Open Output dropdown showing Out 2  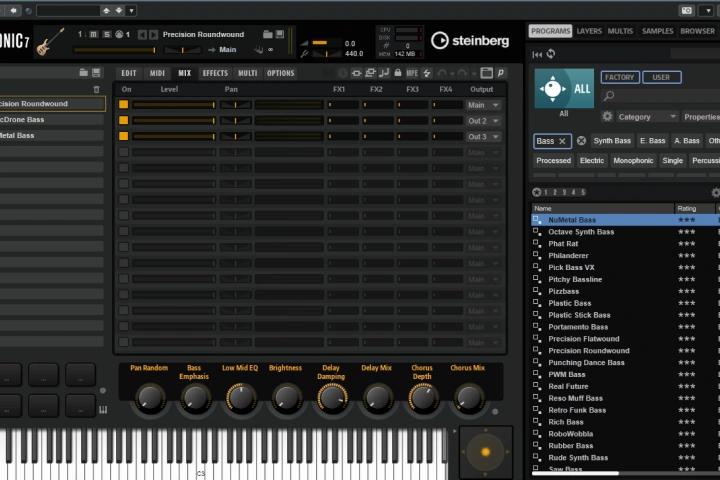pyautogui.click(x=483, y=121)
